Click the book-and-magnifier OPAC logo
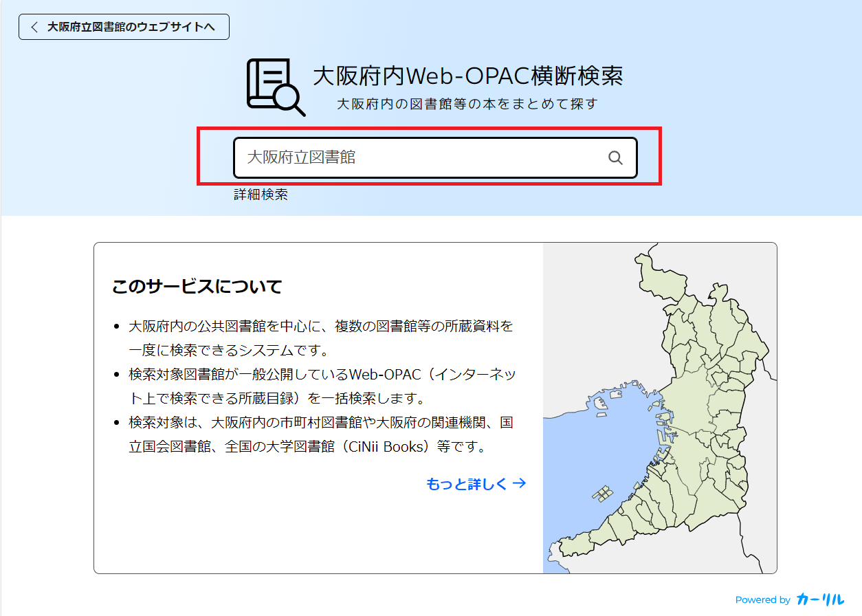This screenshot has width=862, height=616. [x=276, y=87]
